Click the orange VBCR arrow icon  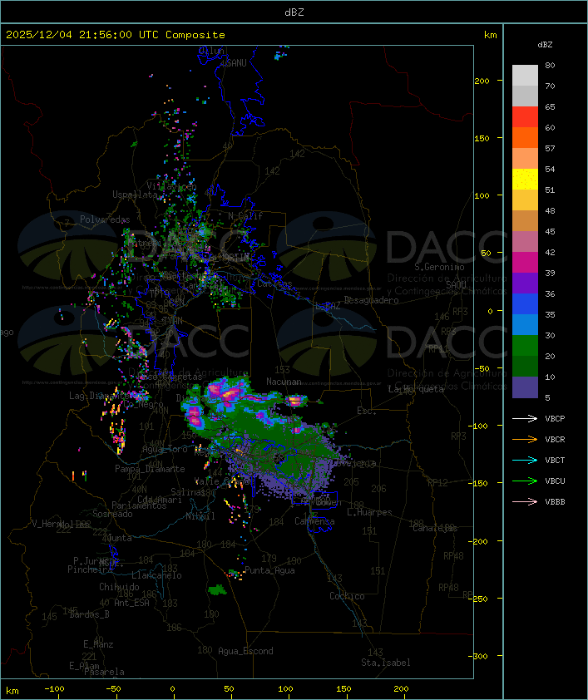(x=525, y=439)
